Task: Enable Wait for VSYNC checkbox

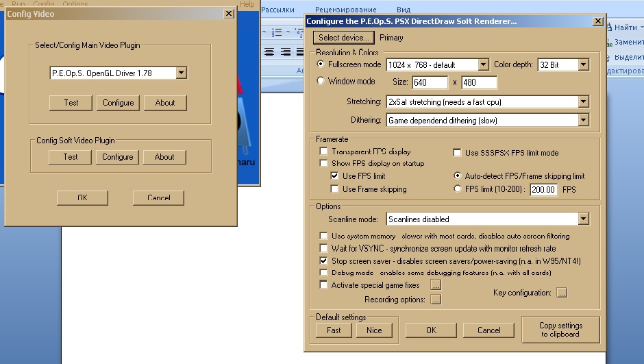Action: click(x=323, y=248)
